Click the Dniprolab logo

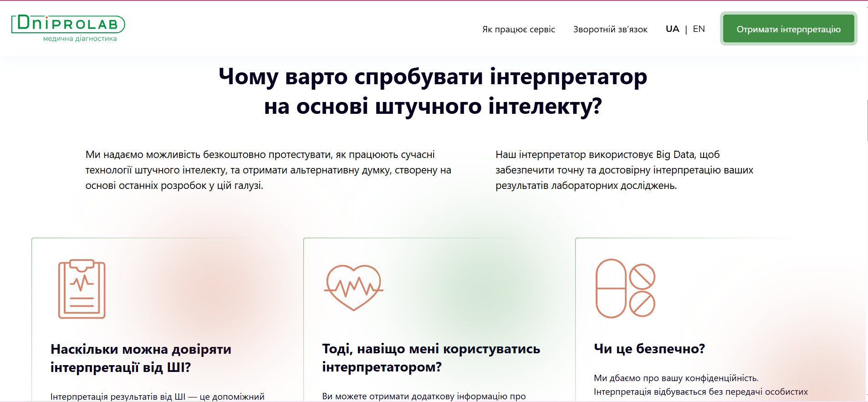tap(68, 24)
